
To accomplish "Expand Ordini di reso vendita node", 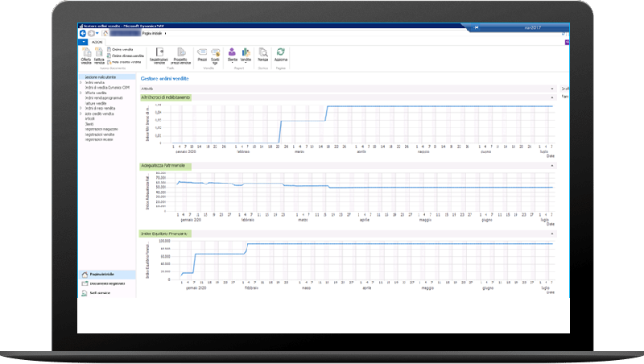I will (81, 109).
